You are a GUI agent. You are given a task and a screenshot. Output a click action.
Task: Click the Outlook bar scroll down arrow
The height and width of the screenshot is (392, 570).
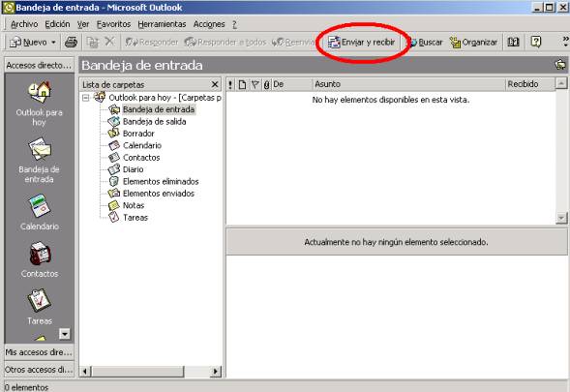65,334
